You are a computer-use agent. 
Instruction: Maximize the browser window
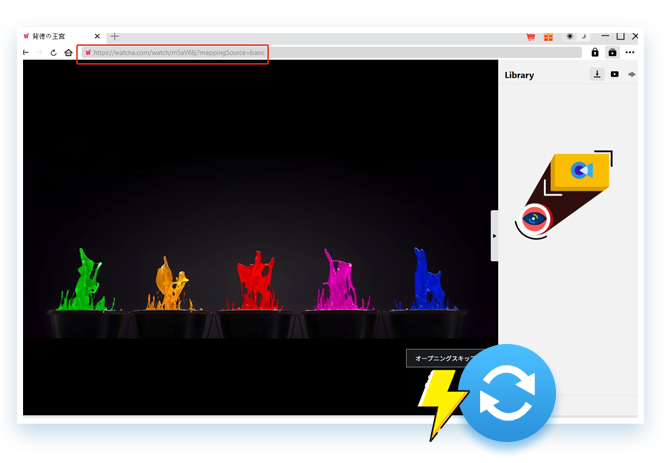tap(620, 36)
